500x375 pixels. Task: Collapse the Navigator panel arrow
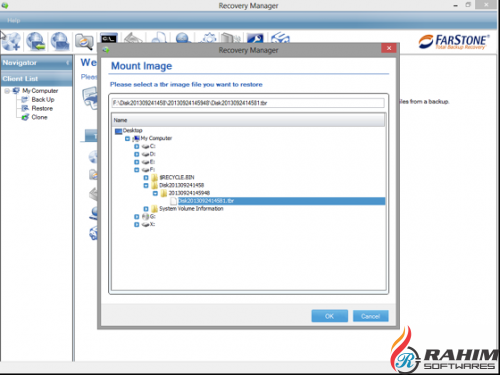tap(68, 63)
